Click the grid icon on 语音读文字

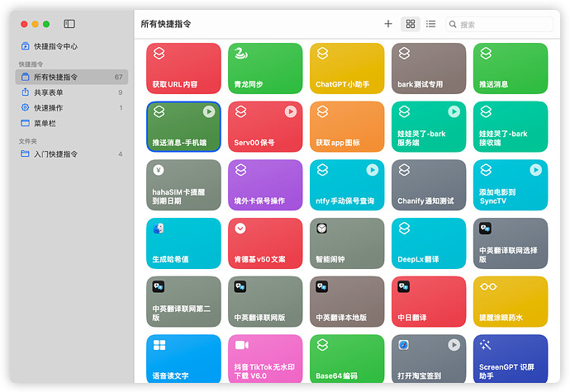[x=159, y=345]
